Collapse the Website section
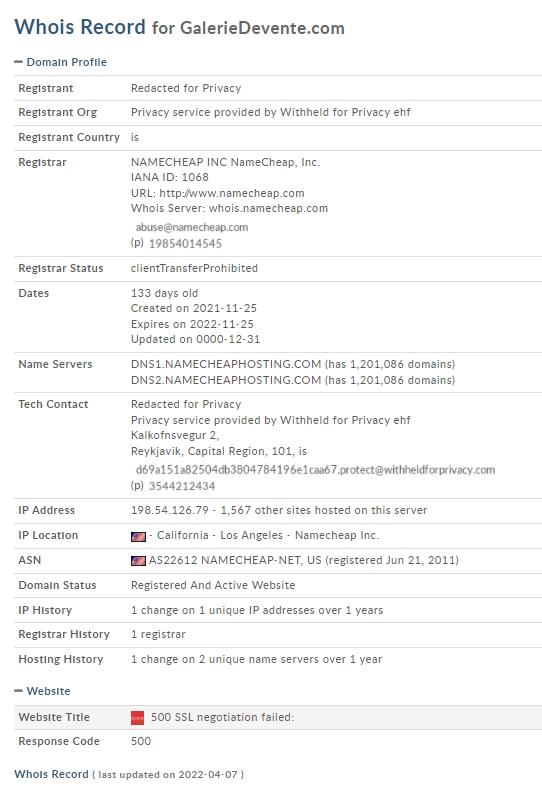 [x=42, y=691]
